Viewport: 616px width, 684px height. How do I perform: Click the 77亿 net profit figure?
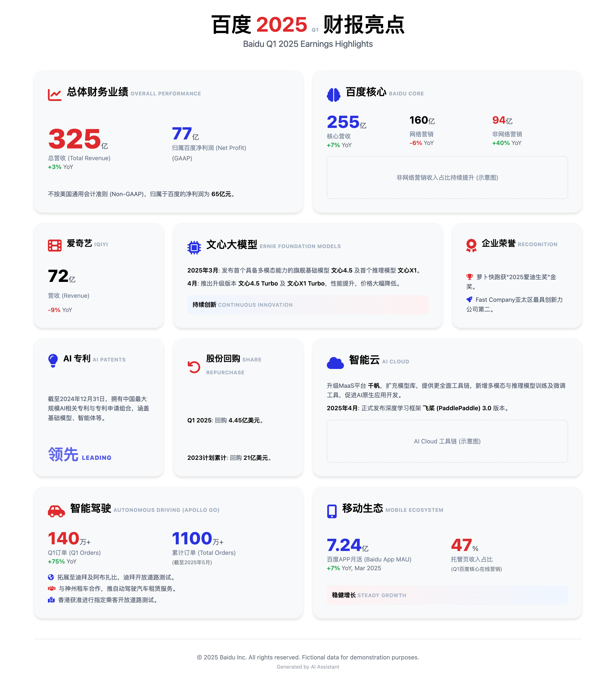coord(185,133)
